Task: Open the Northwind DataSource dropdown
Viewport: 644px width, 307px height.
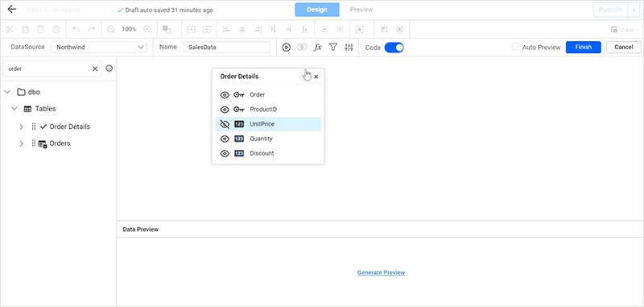Action: [x=99, y=48]
